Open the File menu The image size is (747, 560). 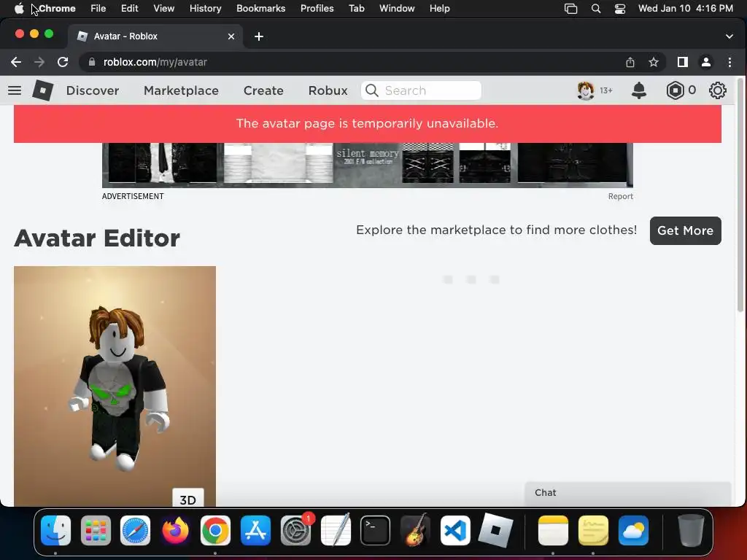point(98,9)
